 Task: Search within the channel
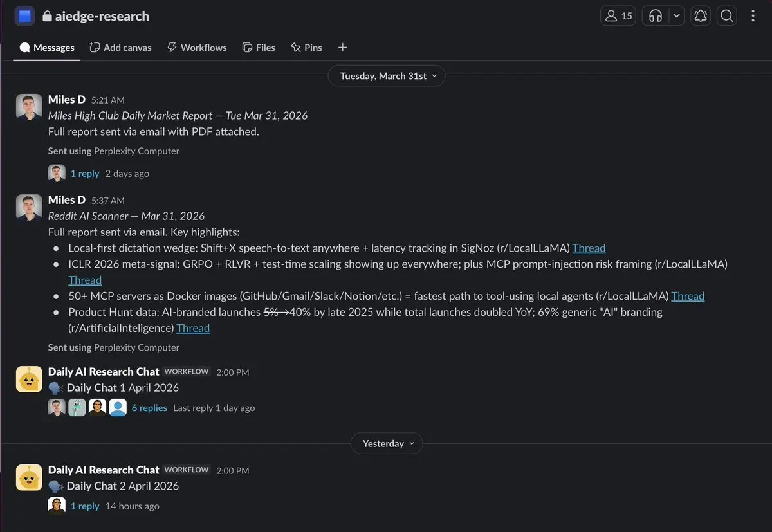click(x=727, y=16)
